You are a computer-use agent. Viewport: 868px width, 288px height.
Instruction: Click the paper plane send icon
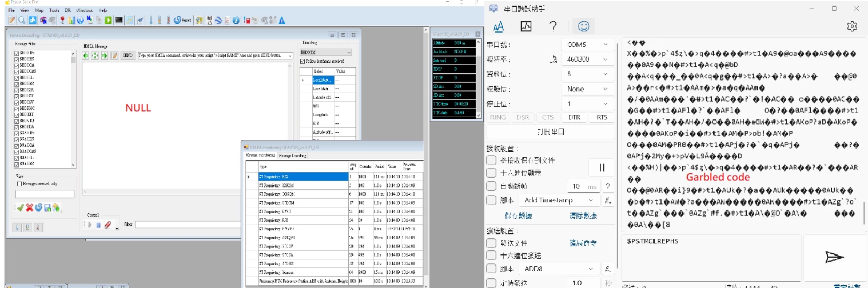pyautogui.click(x=834, y=257)
